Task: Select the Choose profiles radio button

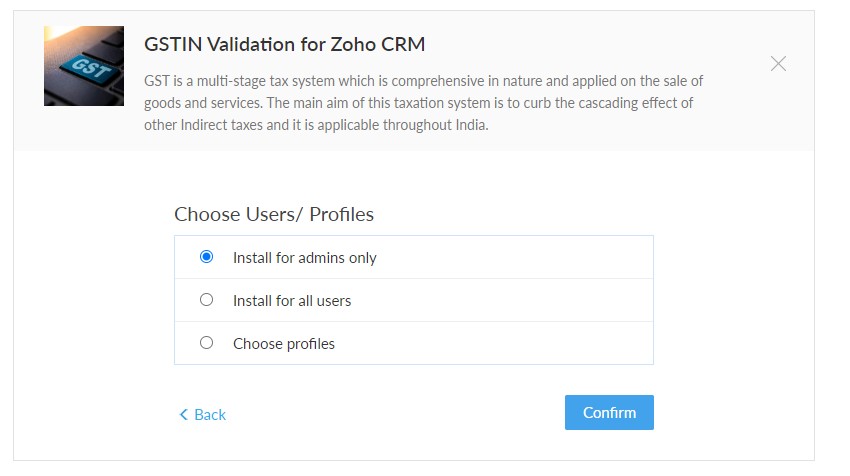Action: click(207, 342)
